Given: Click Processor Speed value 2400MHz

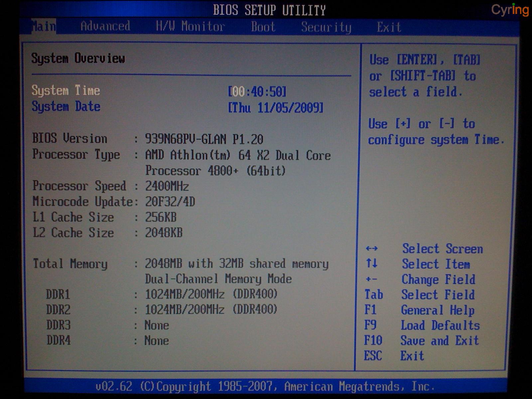Looking at the screenshot, I should tap(167, 186).
